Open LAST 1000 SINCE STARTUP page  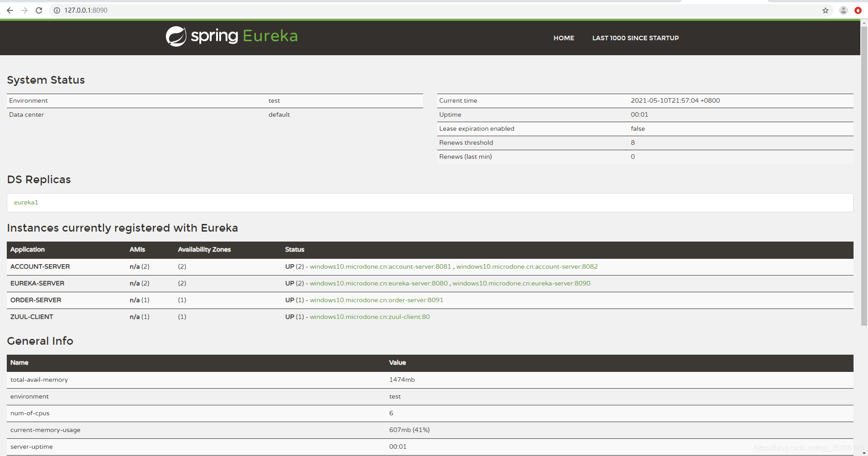(x=636, y=38)
